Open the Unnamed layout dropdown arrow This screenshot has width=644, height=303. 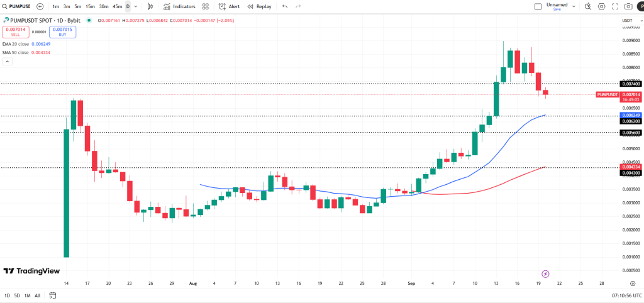click(574, 6)
